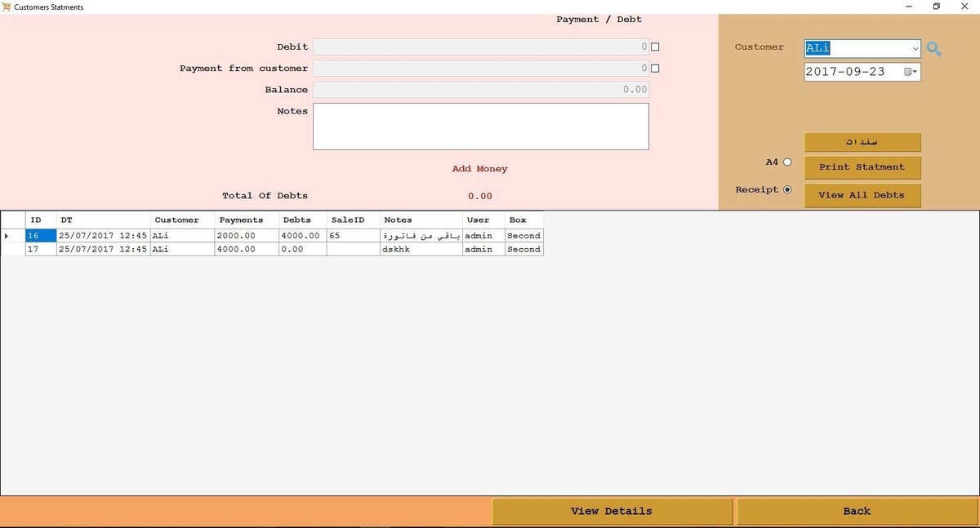Select the A4 print format option
This screenshot has width=980, height=528.
pyautogui.click(x=787, y=162)
